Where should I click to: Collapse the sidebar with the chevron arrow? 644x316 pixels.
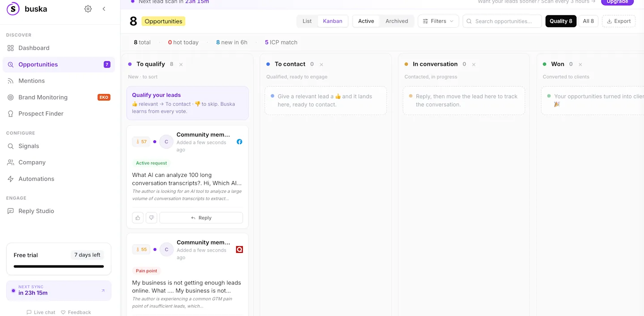(x=104, y=9)
